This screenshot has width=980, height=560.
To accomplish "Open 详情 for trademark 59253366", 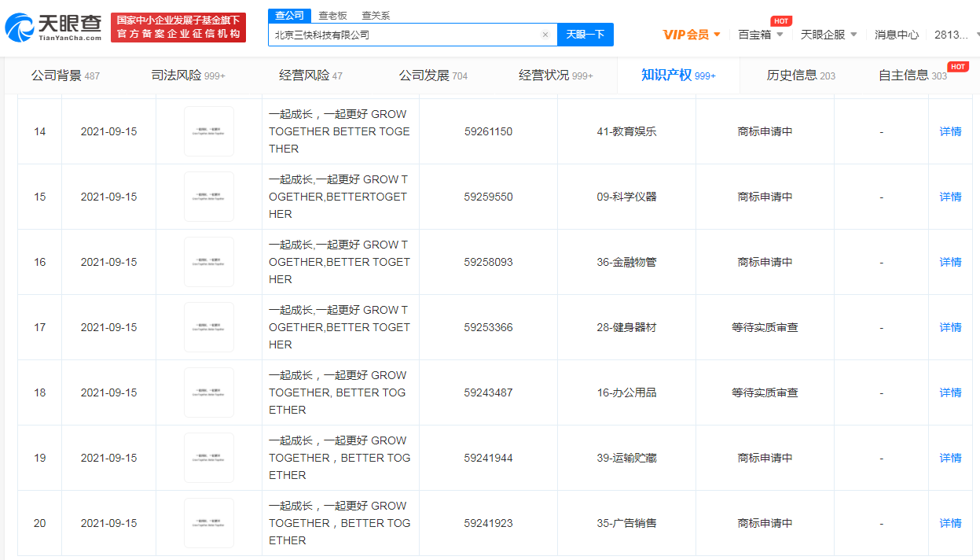I will pos(950,327).
